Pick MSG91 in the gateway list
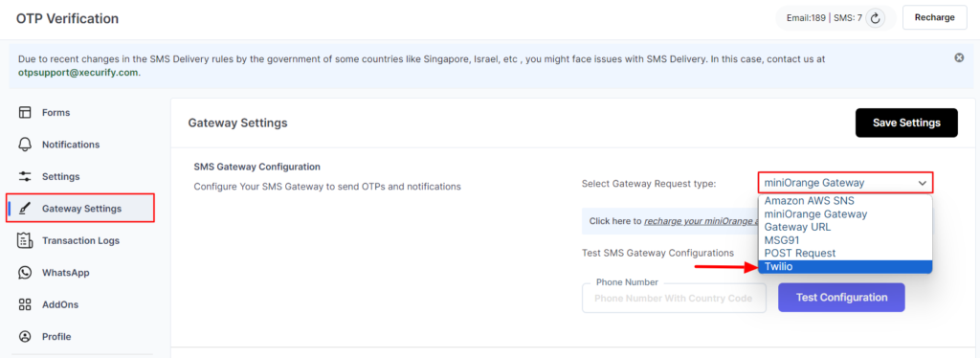The image size is (980, 358). 845,240
